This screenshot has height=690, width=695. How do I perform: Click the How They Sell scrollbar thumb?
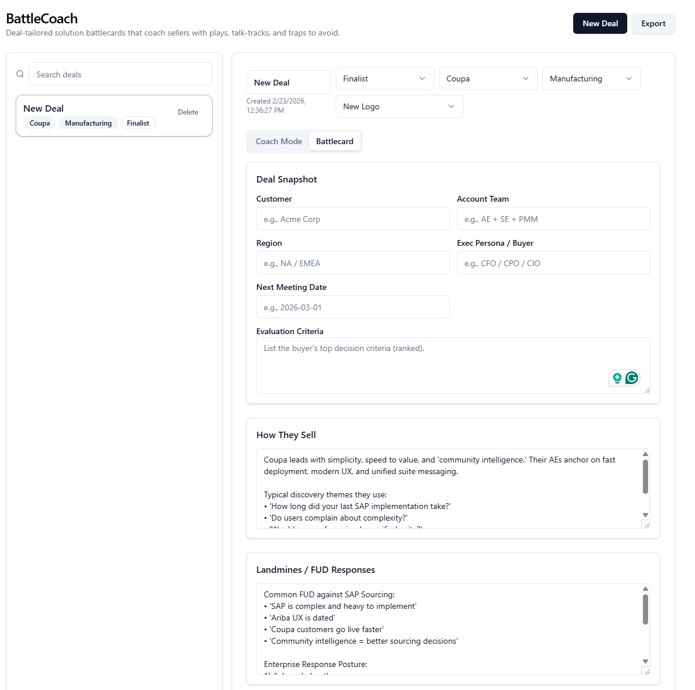[646, 476]
